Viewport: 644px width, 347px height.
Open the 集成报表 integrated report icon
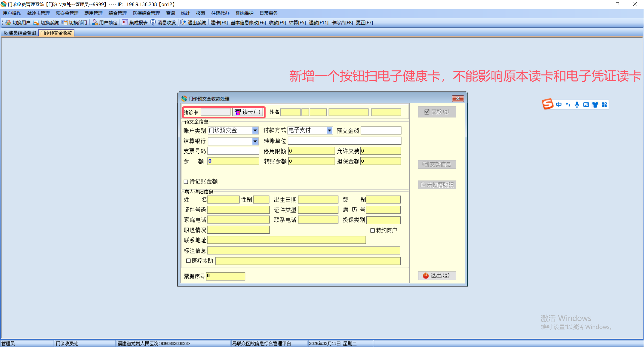click(125, 23)
